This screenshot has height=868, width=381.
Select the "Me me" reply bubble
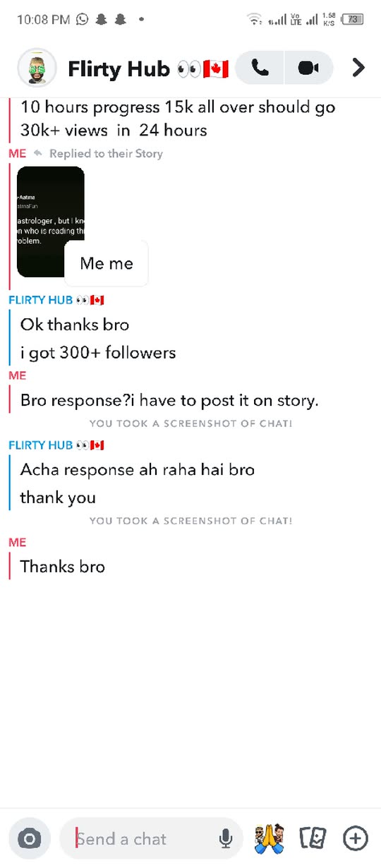coord(107,263)
